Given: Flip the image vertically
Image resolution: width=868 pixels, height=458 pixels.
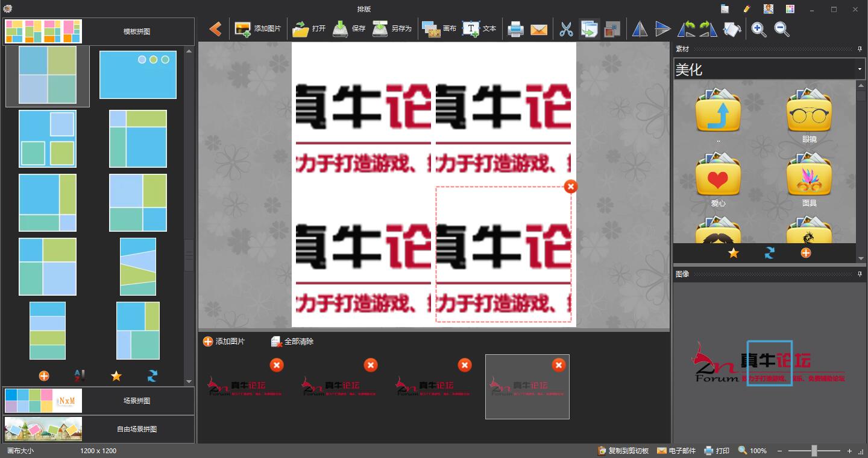Looking at the screenshot, I should point(662,29).
